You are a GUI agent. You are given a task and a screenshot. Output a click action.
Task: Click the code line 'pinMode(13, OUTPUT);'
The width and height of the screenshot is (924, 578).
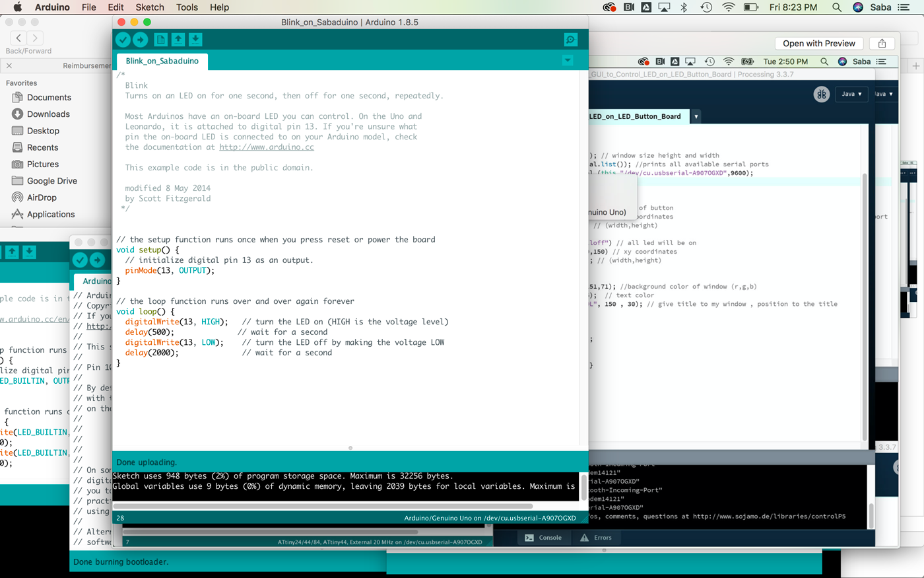170,270
